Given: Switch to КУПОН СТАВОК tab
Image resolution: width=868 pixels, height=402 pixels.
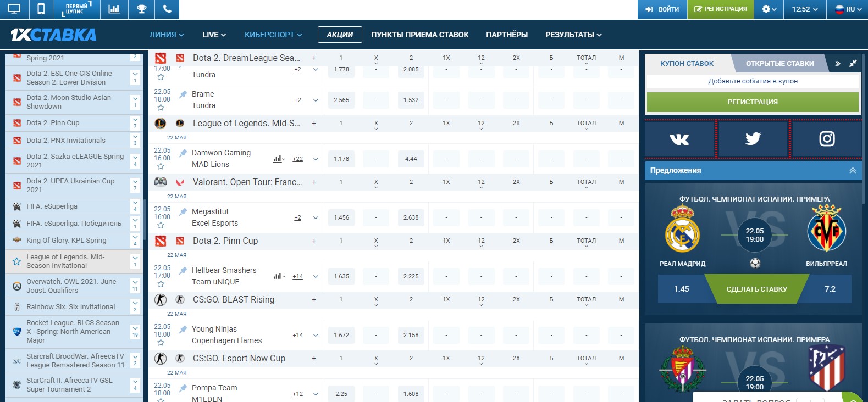Looking at the screenshot, I should click(687, 64).
